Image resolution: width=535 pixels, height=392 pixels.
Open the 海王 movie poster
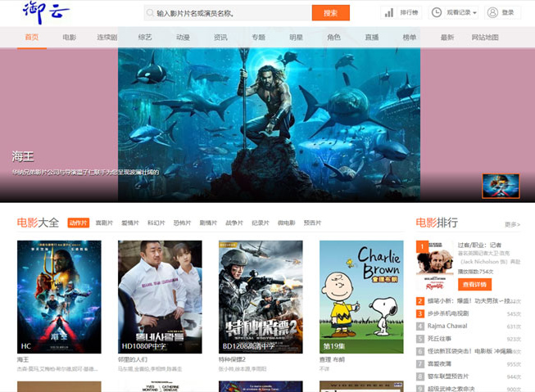point(59,297)
